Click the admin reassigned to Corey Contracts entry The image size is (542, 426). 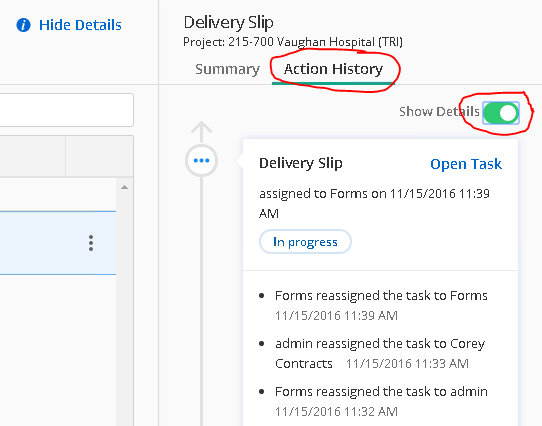coord(380,353)
